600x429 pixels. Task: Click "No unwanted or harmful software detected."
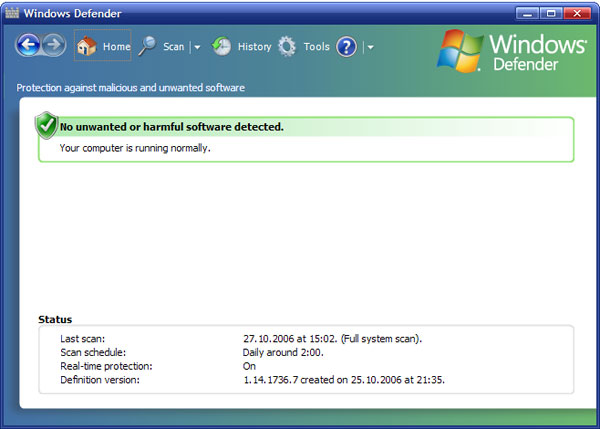point(172,127)
